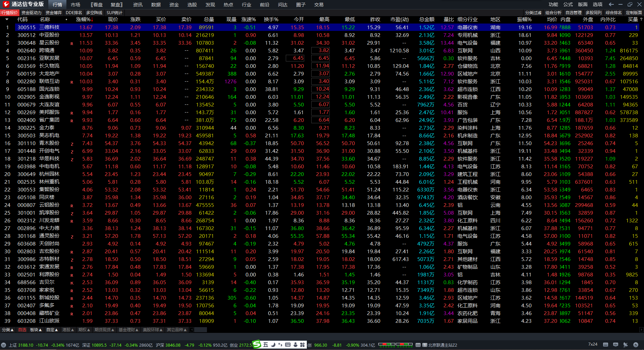Image resolution: width=644 pixels, height=350 pixels.
Task: Open 自选管理
Action: [x=574, y=13]
